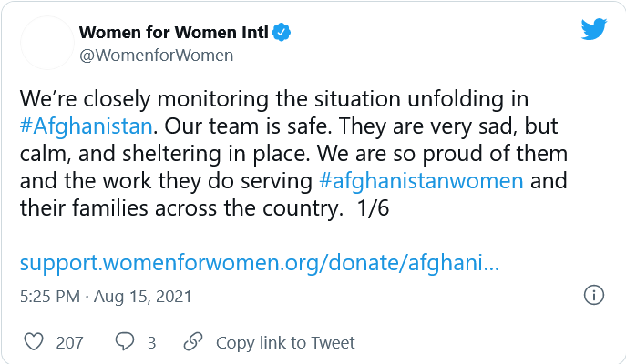Visit the @WomenforWomen handle
The image size is (626, 364).
(x=156, y=56)
